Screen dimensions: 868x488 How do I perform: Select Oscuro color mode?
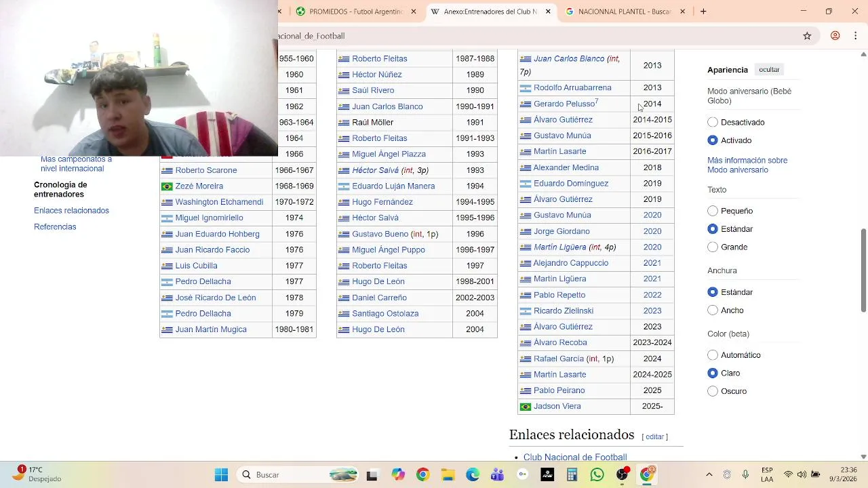(713, 391)
